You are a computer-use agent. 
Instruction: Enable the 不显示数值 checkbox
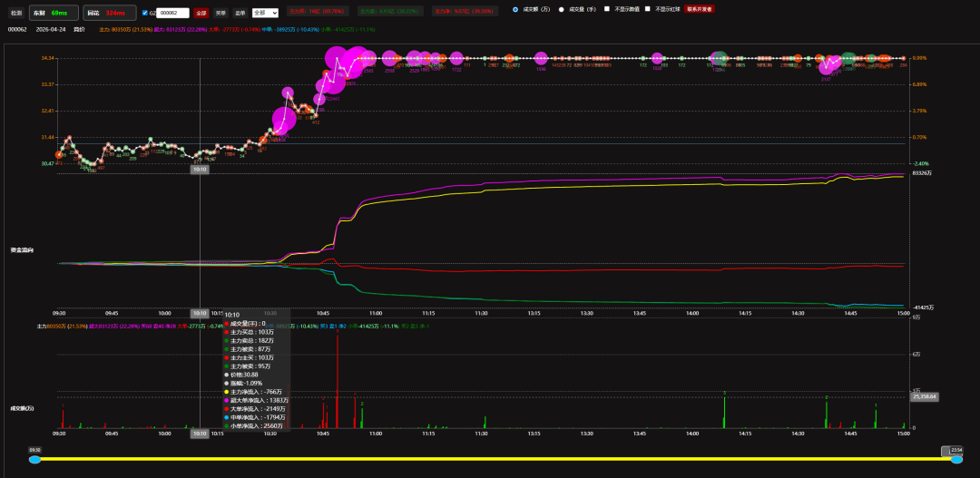point(607,9)
